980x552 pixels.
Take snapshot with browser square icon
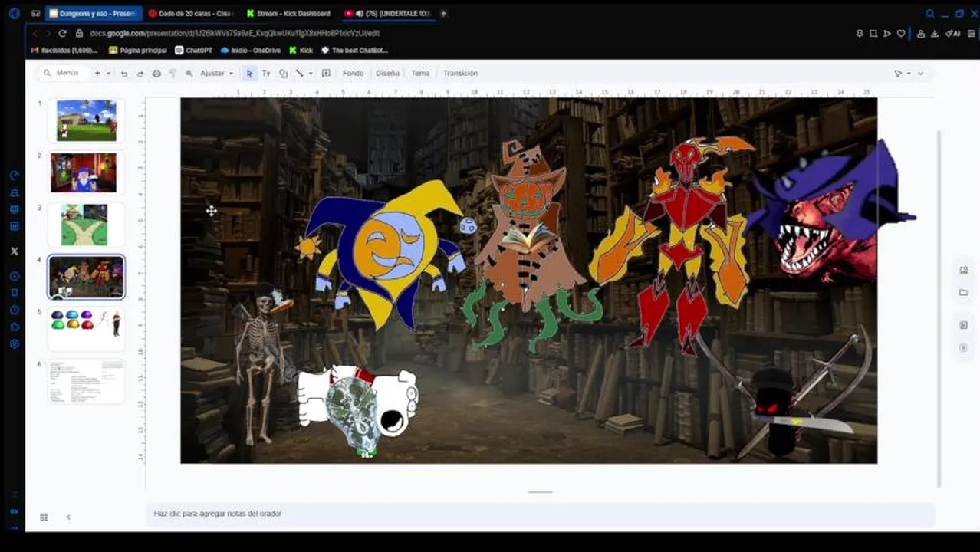(x=873, y=34)
